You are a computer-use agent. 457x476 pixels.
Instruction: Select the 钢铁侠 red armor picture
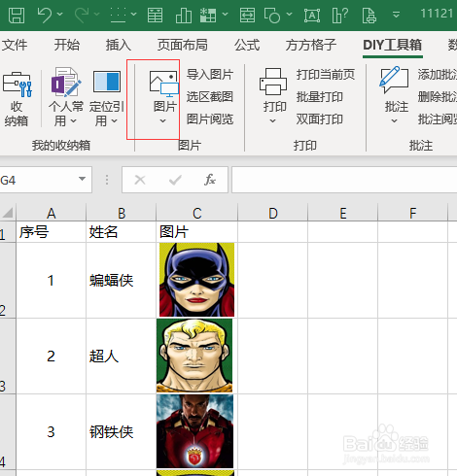click(x=194, y=431)
